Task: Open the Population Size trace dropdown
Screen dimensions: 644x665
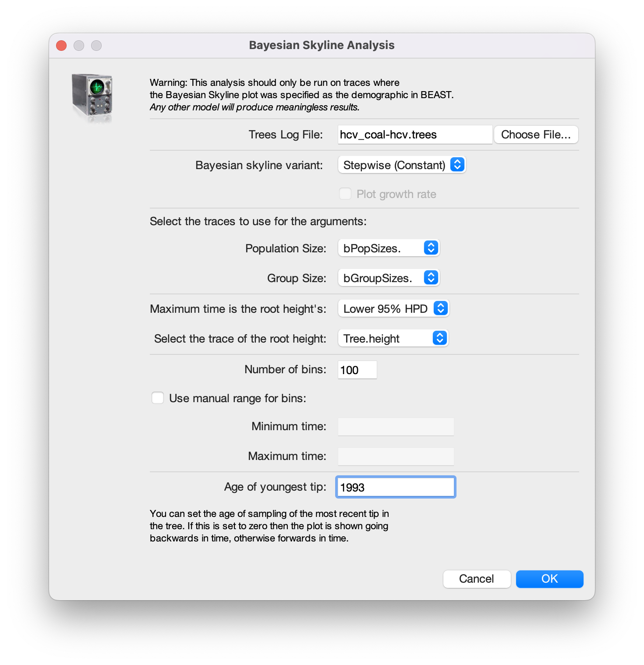Action: coord(388,248)
